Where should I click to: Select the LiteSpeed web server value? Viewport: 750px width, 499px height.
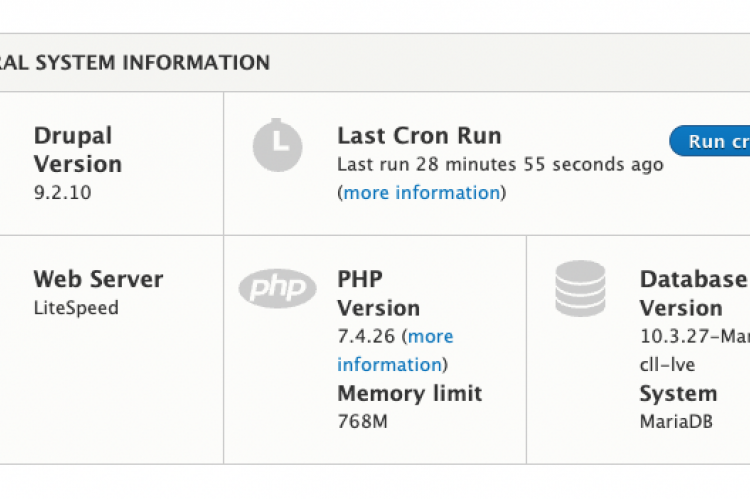coord(76,308)
